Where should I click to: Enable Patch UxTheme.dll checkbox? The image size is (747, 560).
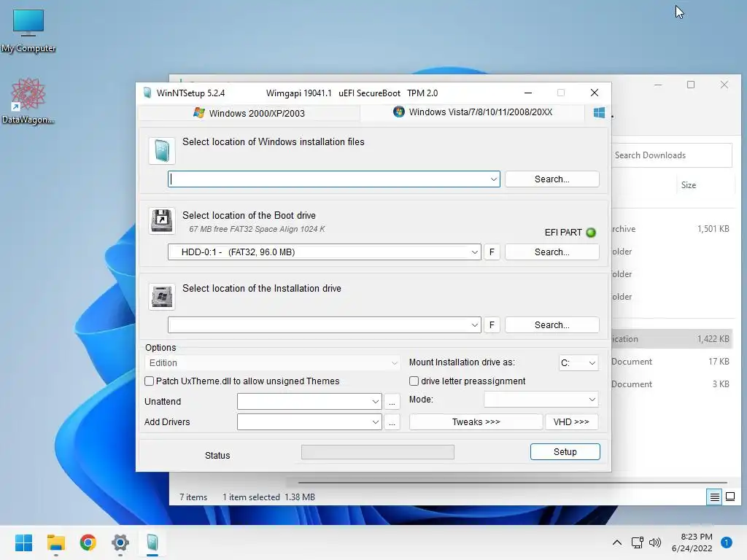click(x=149, y=381)
